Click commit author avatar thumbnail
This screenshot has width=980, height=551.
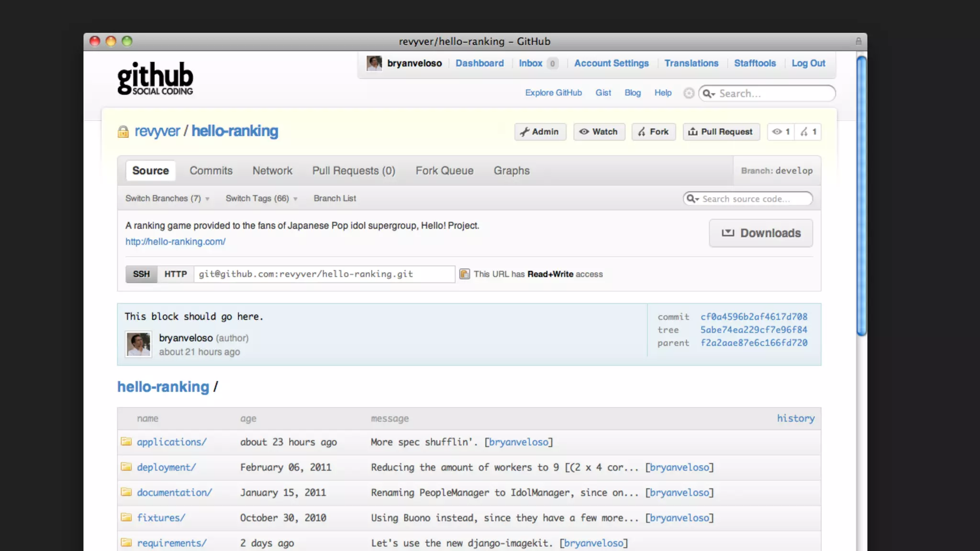(138, 344)
